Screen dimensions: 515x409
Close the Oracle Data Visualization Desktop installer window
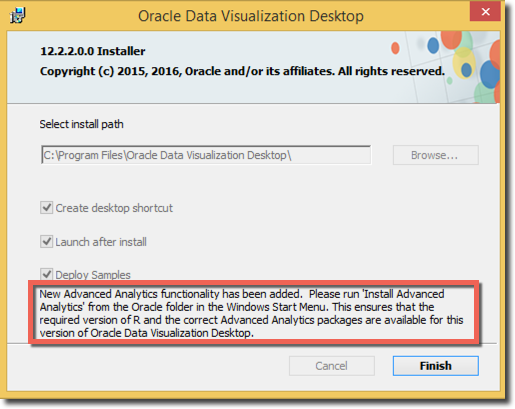point(485,12)
